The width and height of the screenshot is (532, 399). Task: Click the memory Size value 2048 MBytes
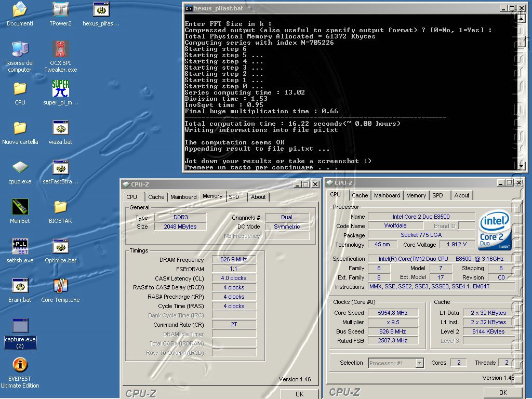pos(180,227)
